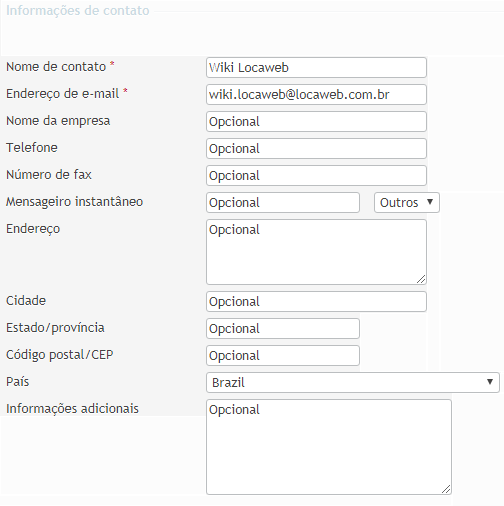This screenshot has height=506, width=504.
Task: Open the País dropdown showing Brazil
Action: point(353,383)
